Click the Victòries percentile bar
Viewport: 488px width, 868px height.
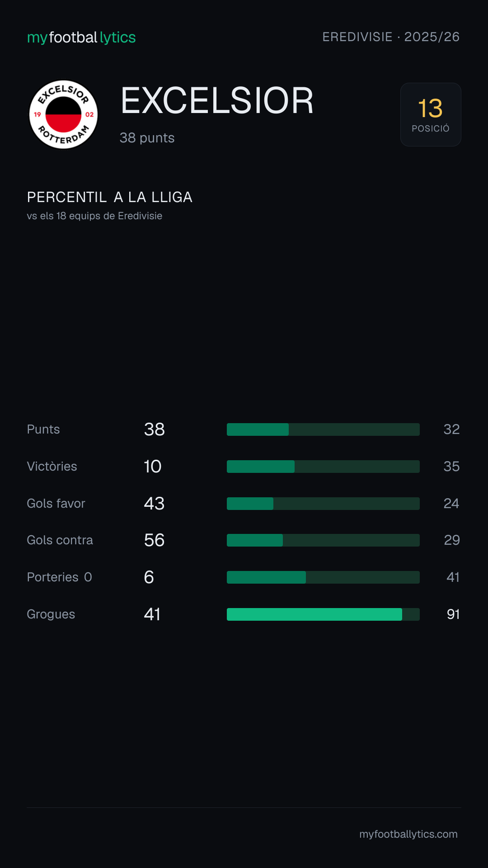(323, 467)
